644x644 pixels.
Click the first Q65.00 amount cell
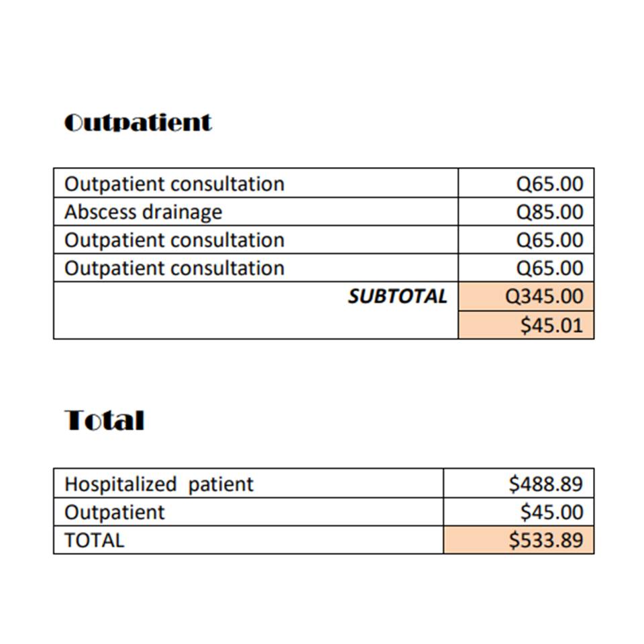(x=526, y=183)
